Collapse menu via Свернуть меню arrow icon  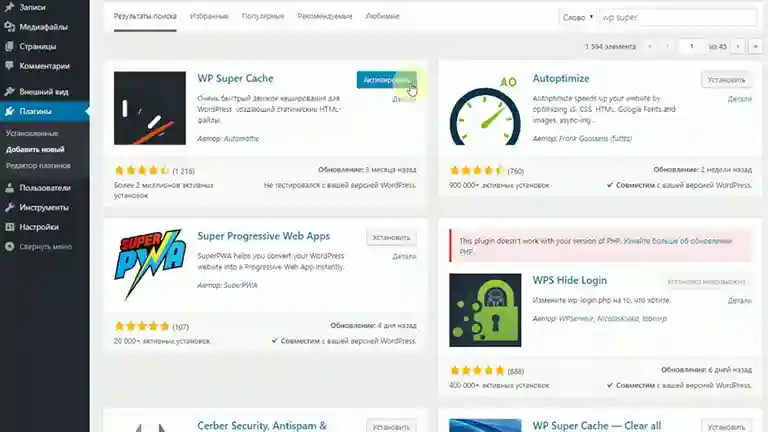[9, 246]
